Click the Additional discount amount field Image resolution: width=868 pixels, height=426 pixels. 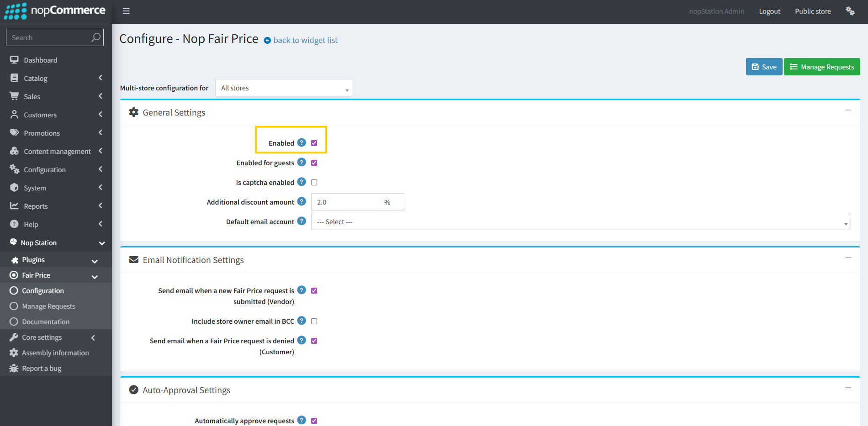[x=347, y=202]
